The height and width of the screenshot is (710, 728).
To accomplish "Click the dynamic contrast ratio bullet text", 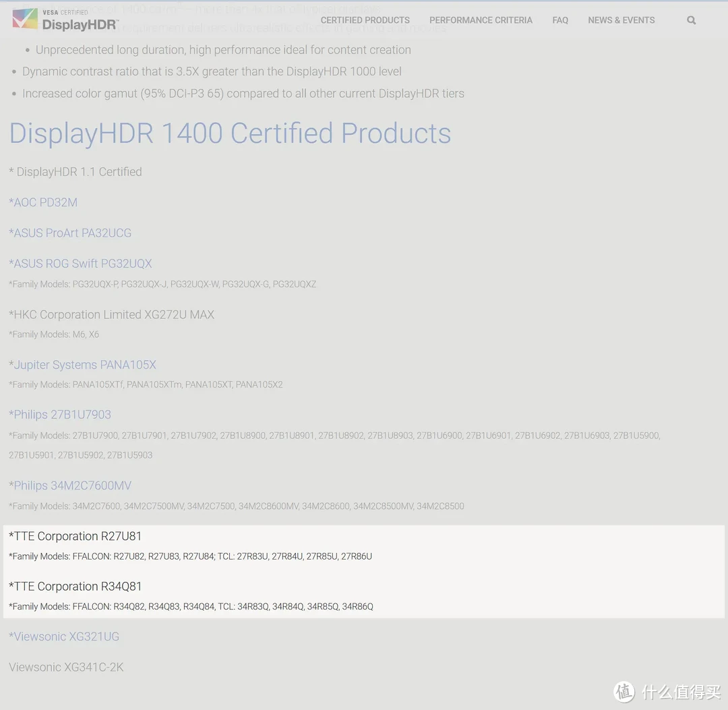I will click(212, 71).
